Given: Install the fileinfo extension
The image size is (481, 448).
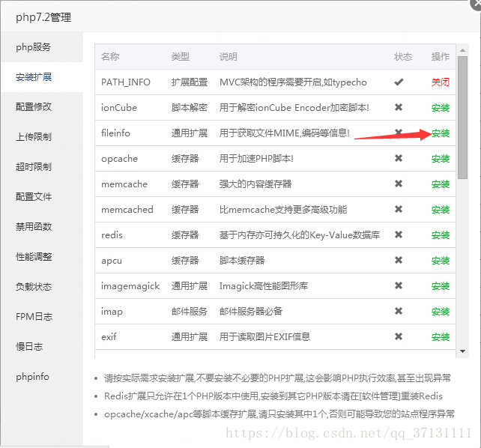Looking at the screenshot, I should [x=441, y=133].
